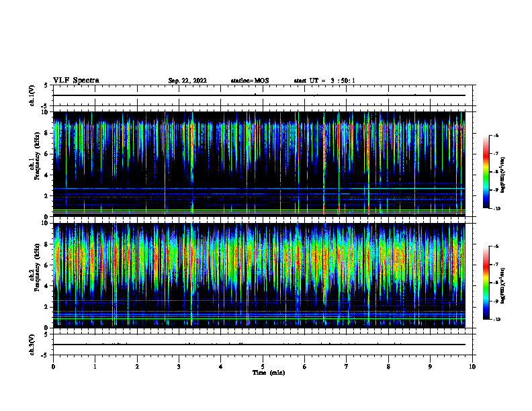Click the 8 kHz tick label on ch.2 axis

(47, 244)
